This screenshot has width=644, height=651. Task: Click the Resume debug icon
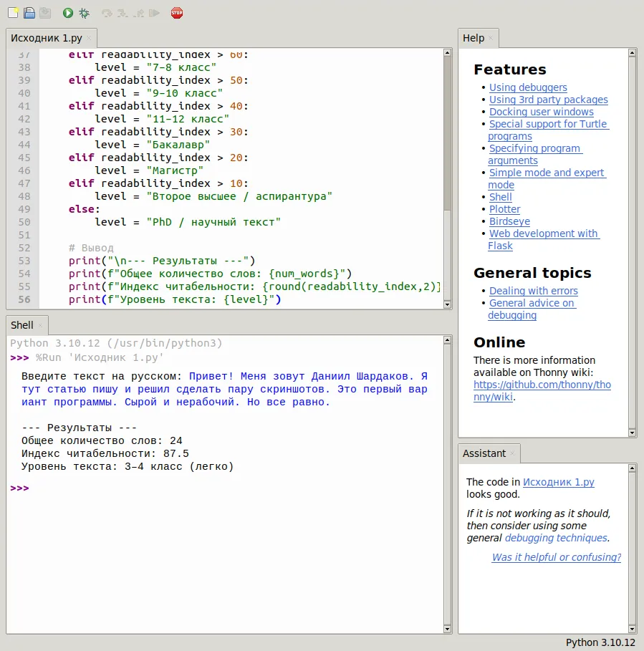[155, 14]
